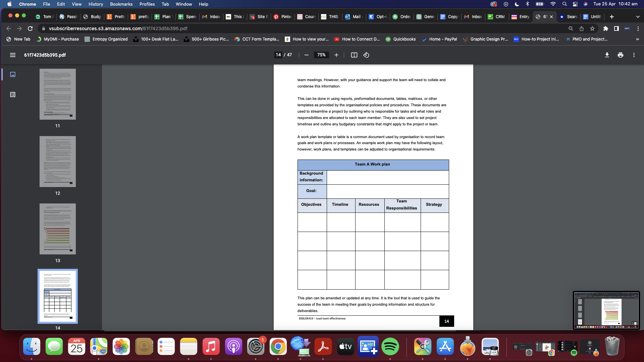Open the Quickbooks bookmark
Screen dimensions: 644x362
[401, 39]
